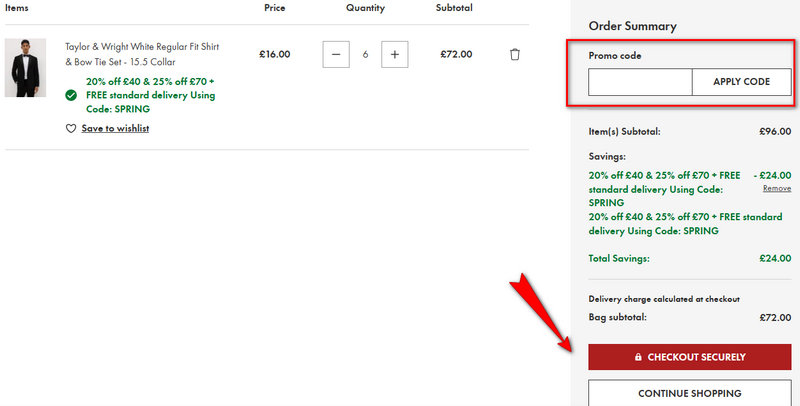Open the Taylor & Wright shirt product thumbnail
Image resolution: width=800 pixels, height=406 pixels.
[x=25, y=68]
